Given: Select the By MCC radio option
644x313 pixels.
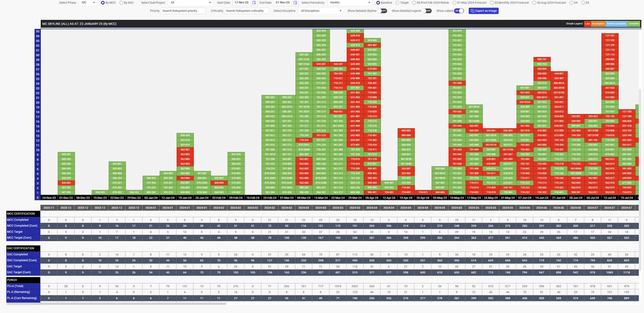Looking at the screenshot, I should tap(103, 3).
